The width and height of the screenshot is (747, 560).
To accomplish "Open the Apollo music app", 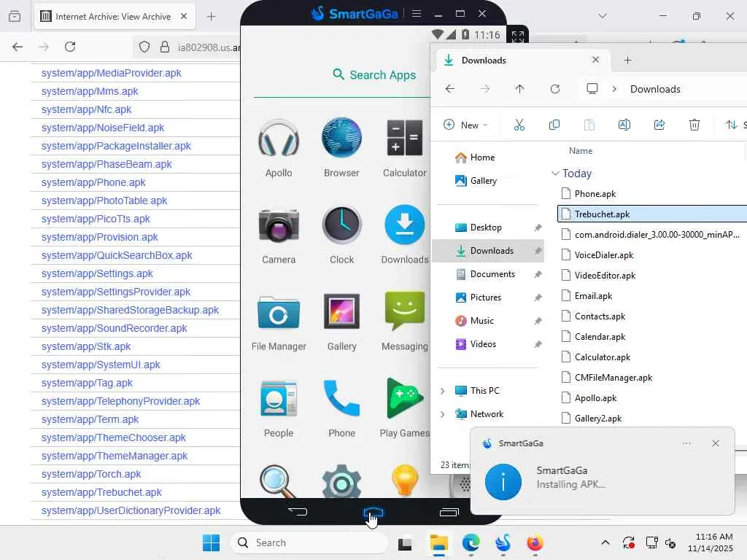I will tap(279, 138).
